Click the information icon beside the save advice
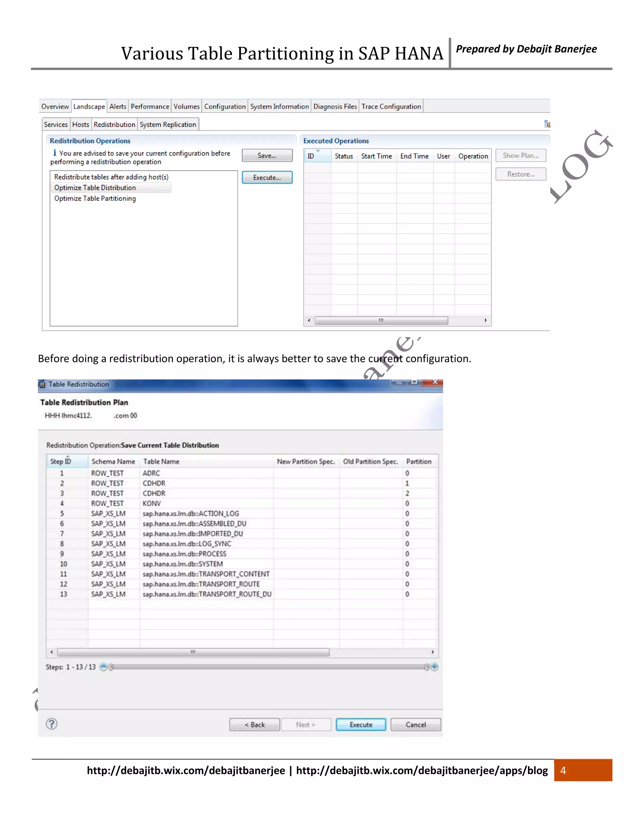Viewport: 644px width, 833px height. (54, 152)
